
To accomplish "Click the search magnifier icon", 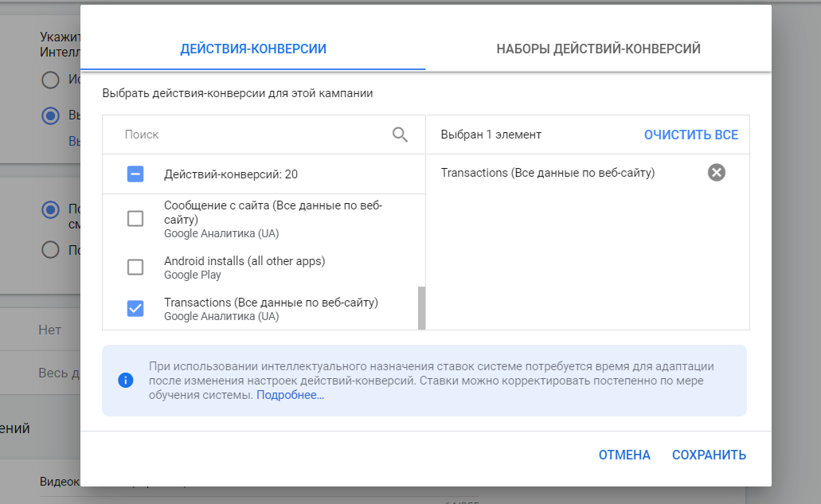I will (400, 135).
